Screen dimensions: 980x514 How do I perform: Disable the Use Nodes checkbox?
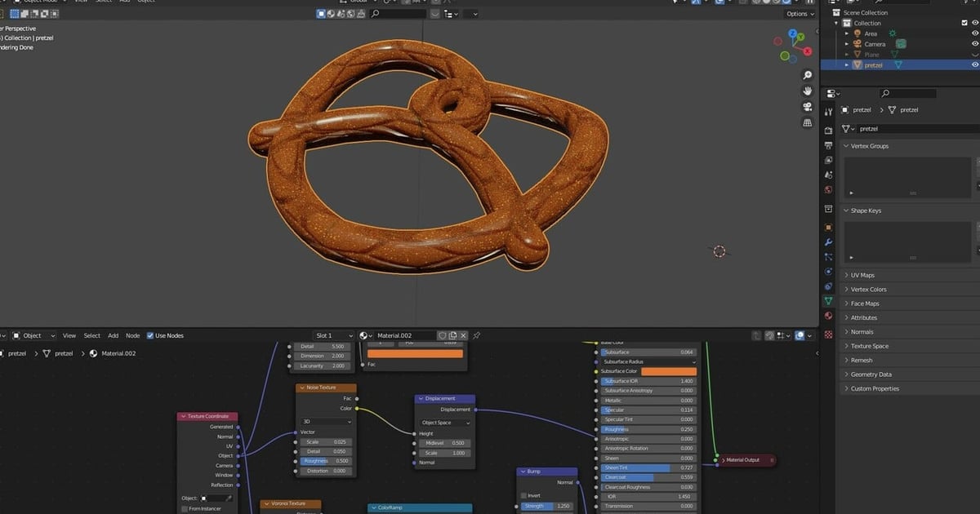pos(152,335)
